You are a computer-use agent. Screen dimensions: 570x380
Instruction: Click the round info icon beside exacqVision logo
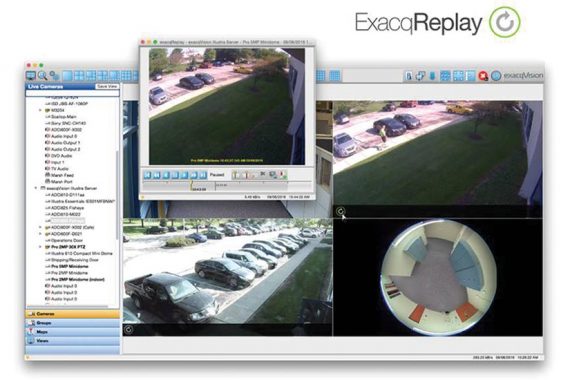coord(496,76)
